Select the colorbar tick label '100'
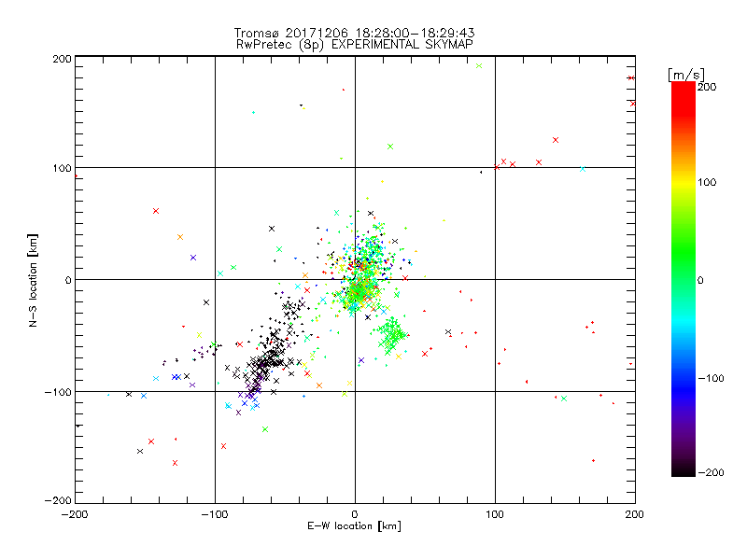Viewport: 747px width, 560px height. pos(707,182)
